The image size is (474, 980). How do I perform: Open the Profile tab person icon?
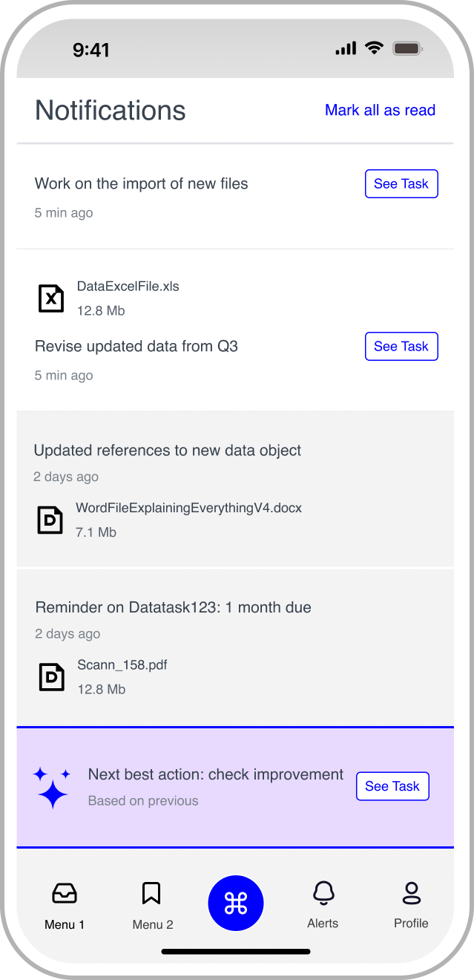point(411,893)
